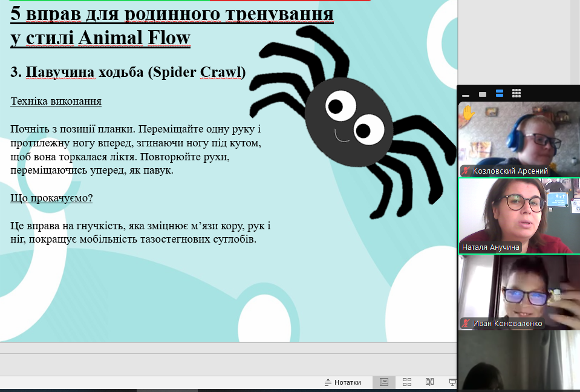Click the heading '3. Павучина ходьба (Spider Crawl)'

[128, 72]
